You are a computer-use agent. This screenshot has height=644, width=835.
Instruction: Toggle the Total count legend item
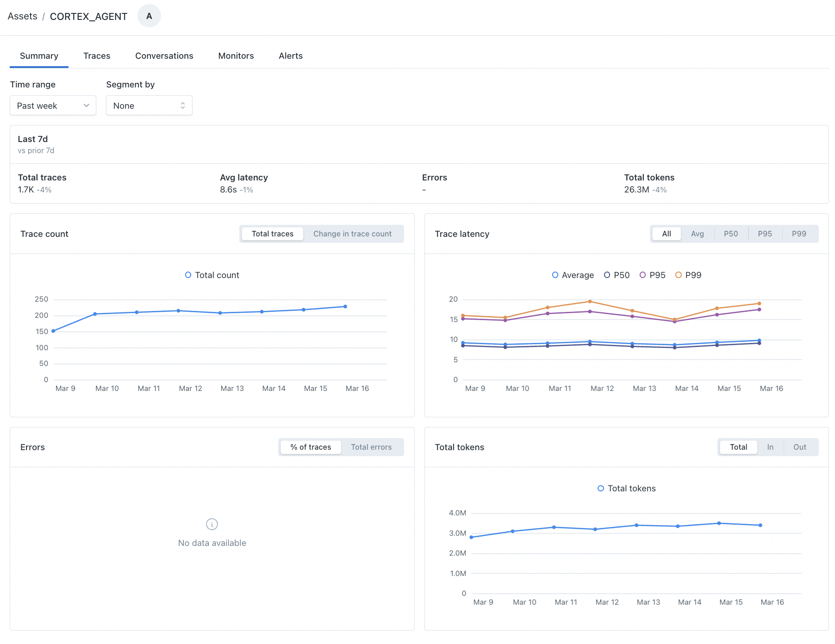click(212, 275)
